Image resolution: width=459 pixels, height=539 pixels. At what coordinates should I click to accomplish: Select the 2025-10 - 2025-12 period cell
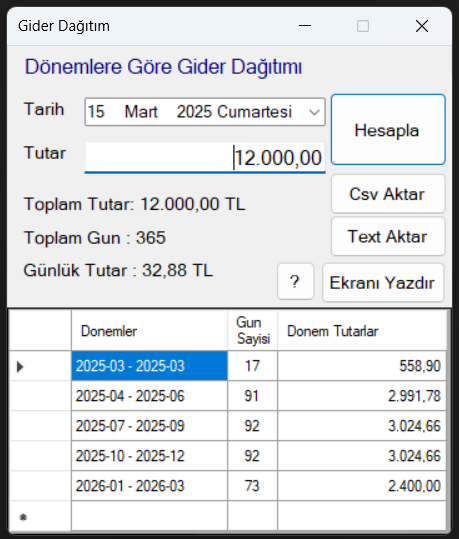149,456
